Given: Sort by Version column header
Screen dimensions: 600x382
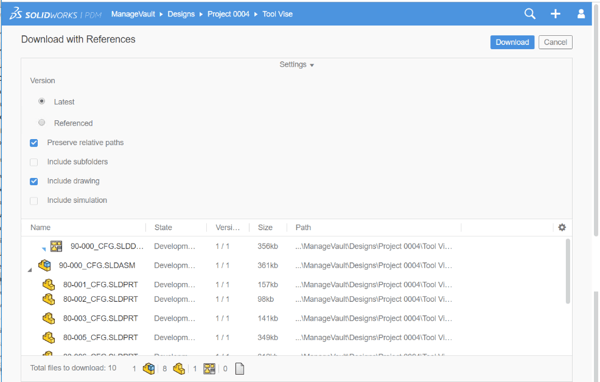Looking at the screenshot, I should coord(228,227).
